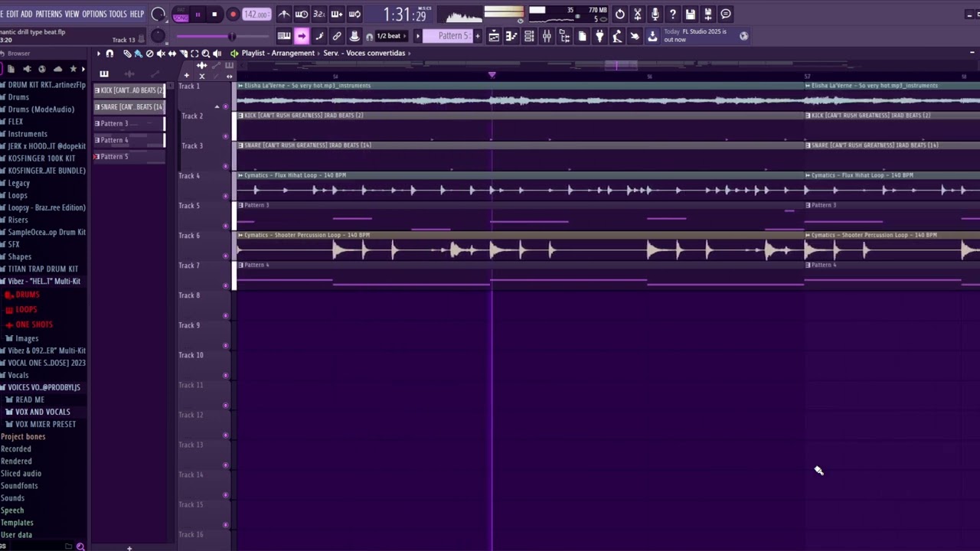Click the master volume knob
The width and height of the screenshot is (980, 551).
pos(158,14)
